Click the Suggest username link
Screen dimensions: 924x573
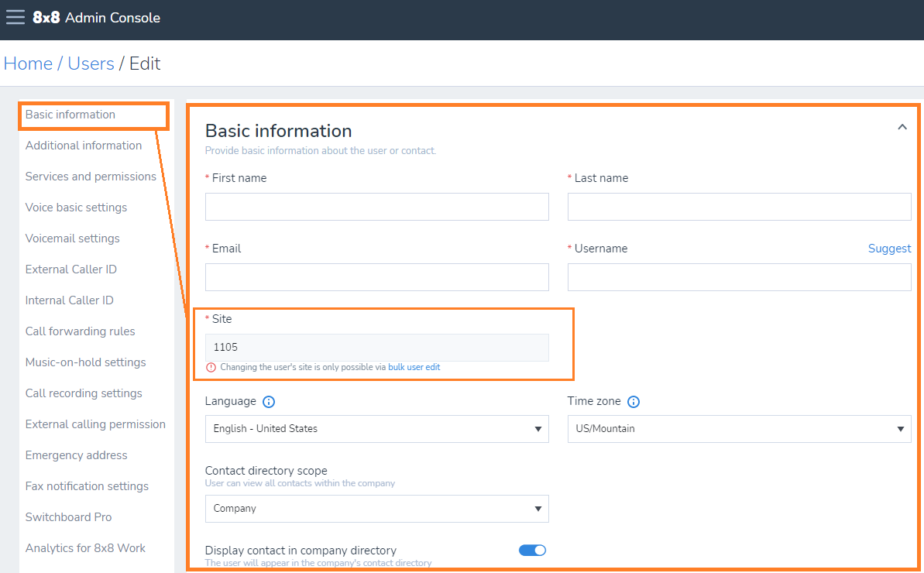pos(889,249)
